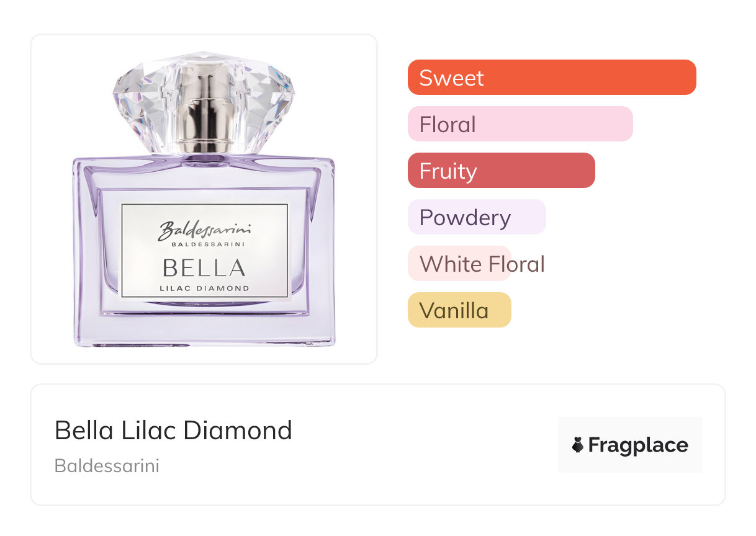Click LILAC DIAMOND text on bottle label
Screen dimensions: 756x536
(x=204, y=288)
